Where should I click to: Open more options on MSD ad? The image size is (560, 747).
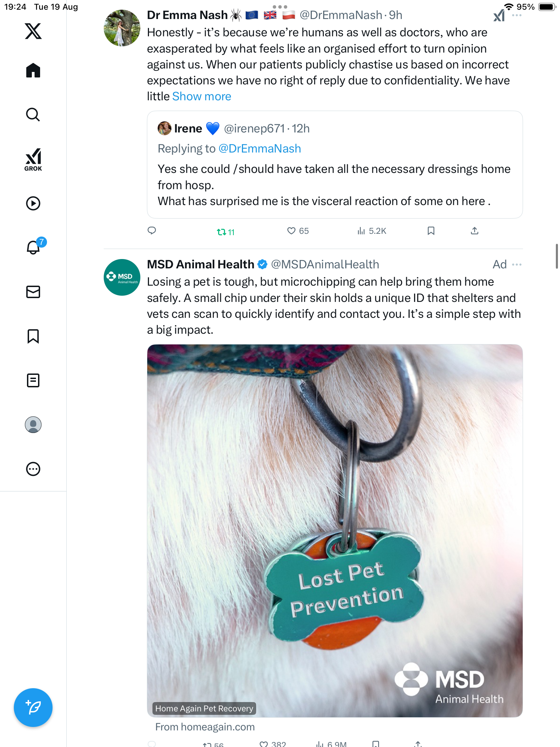[517, 265]
